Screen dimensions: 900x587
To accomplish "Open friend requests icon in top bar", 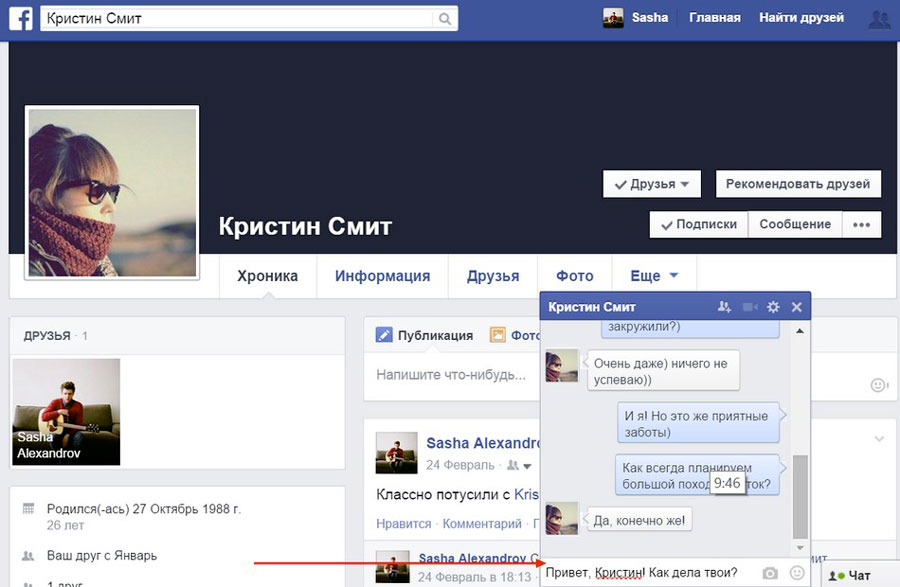I will 879,18.
